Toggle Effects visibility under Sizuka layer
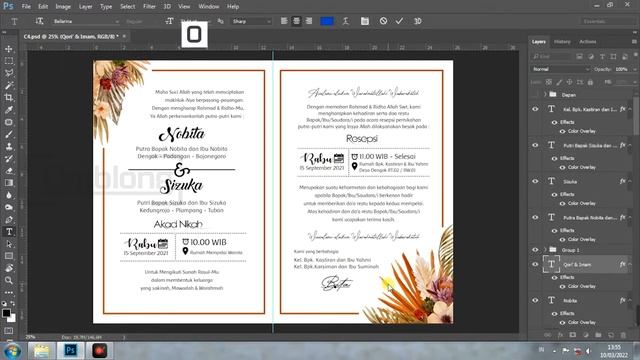Image resolution: width=640 pixels, height=360 pixels. [554, 194]
